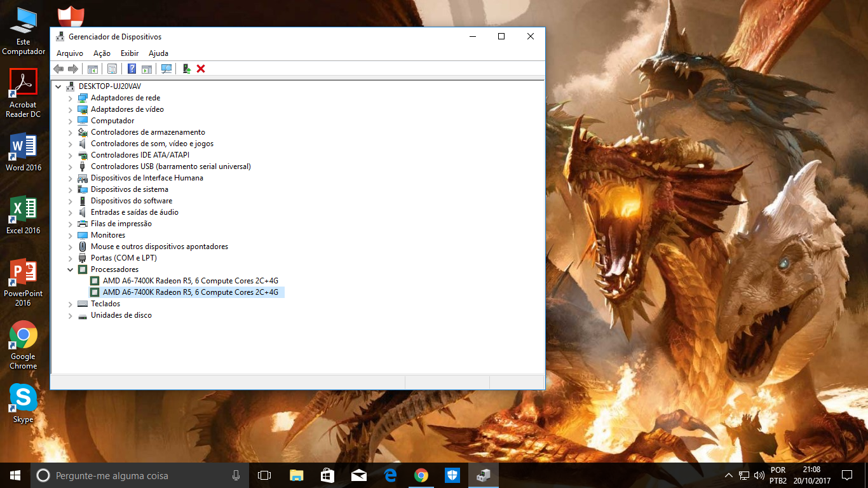Click the Properties toolbar icon

tap(112, 69)
